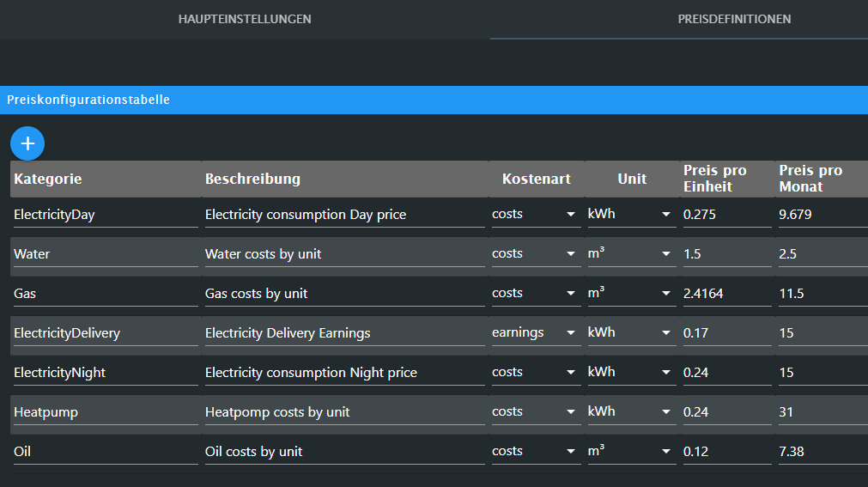The width and height of the screenshot is (868, 487).
Task: Edit Heatpomp costs by unit description
Action: [x=345, y=412]
